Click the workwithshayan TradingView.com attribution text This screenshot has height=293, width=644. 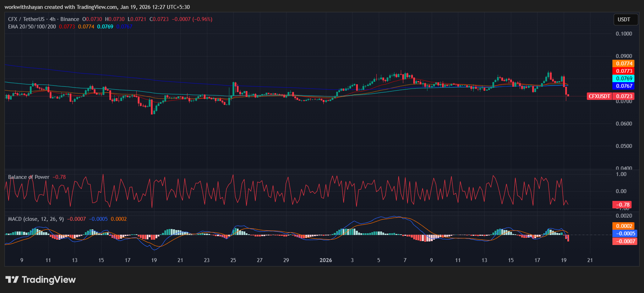(97, 7)
